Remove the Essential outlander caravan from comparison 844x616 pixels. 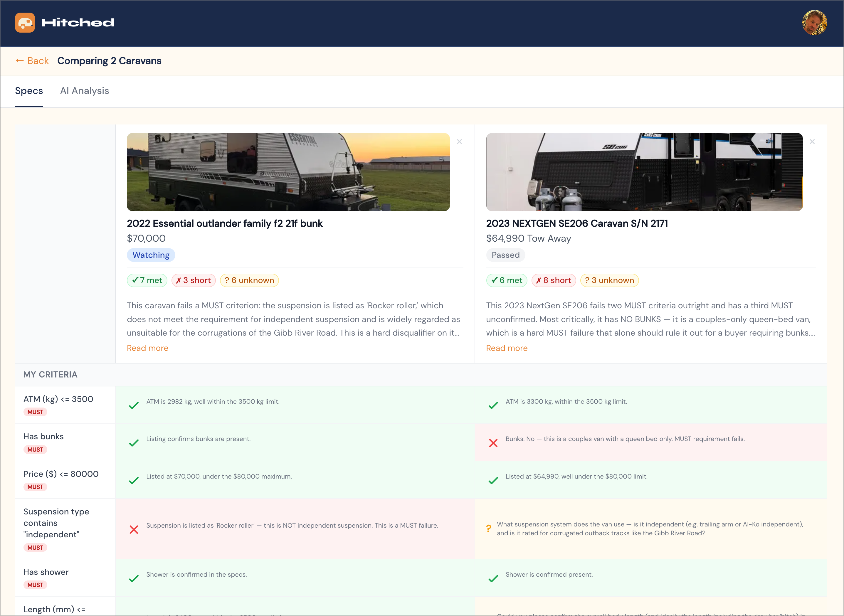(x=460, y=142)
